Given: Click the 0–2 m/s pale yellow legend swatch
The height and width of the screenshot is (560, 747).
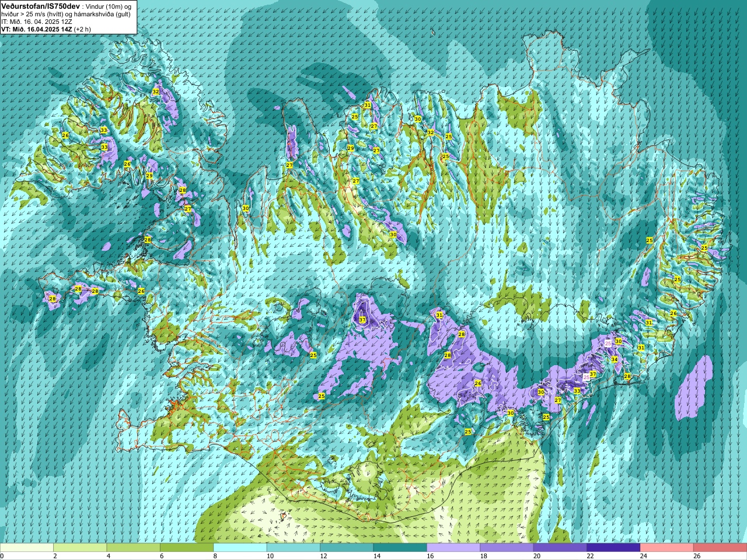Looking at the screenshot, I should click(x=27, y=548).
